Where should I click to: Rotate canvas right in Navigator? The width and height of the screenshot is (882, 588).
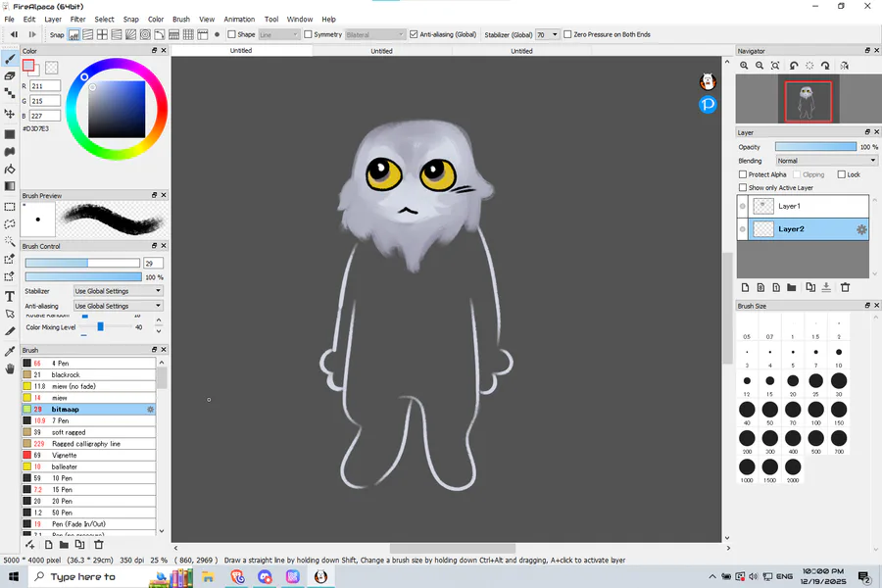pos(825,66)
